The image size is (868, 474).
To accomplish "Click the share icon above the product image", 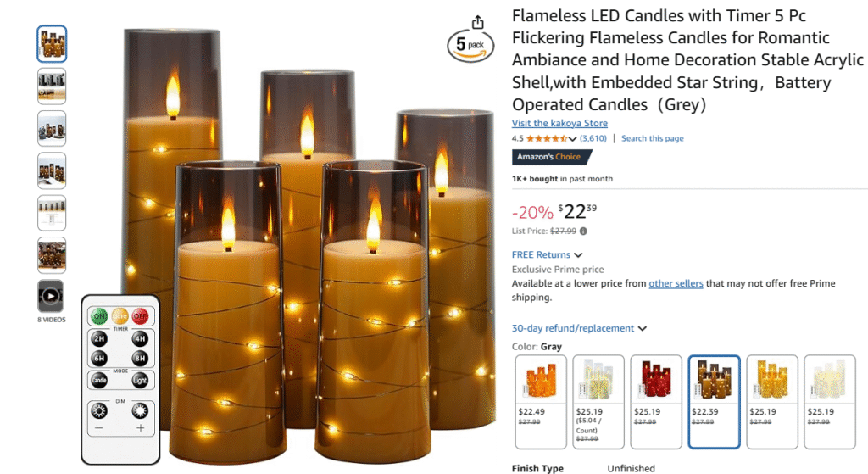I will click(478, 22).
